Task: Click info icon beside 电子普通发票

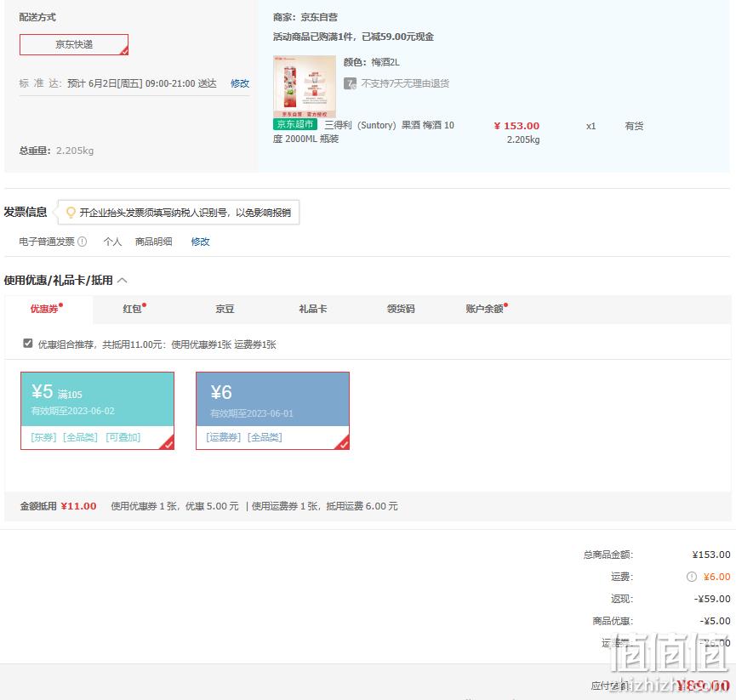Action: pyautogui.click(x=83, y=242)
